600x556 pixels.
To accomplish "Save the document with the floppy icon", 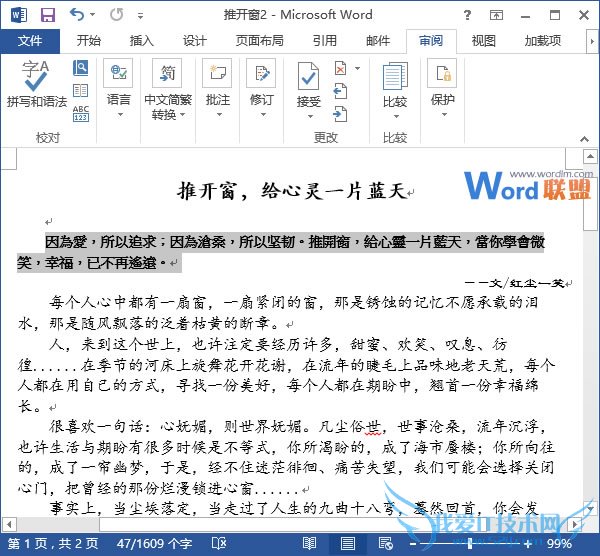I will 48,15.
